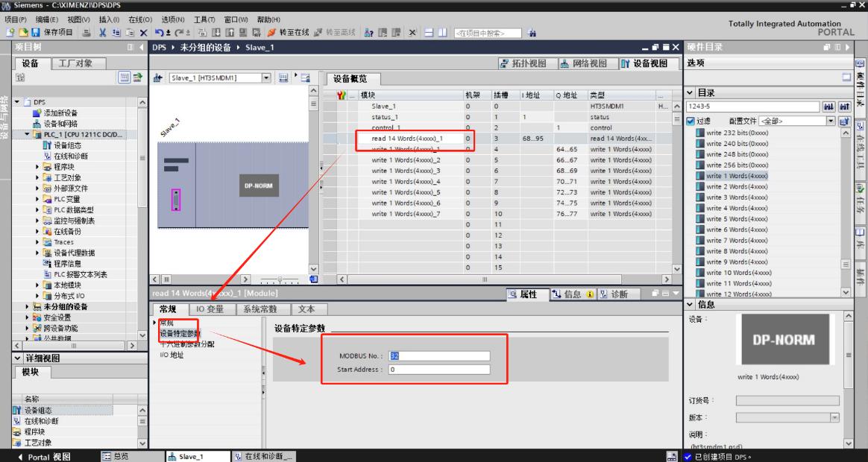Select I/O 地址 in properties navigation
This screenshot has height=462, width=868.
pos(172,355)
